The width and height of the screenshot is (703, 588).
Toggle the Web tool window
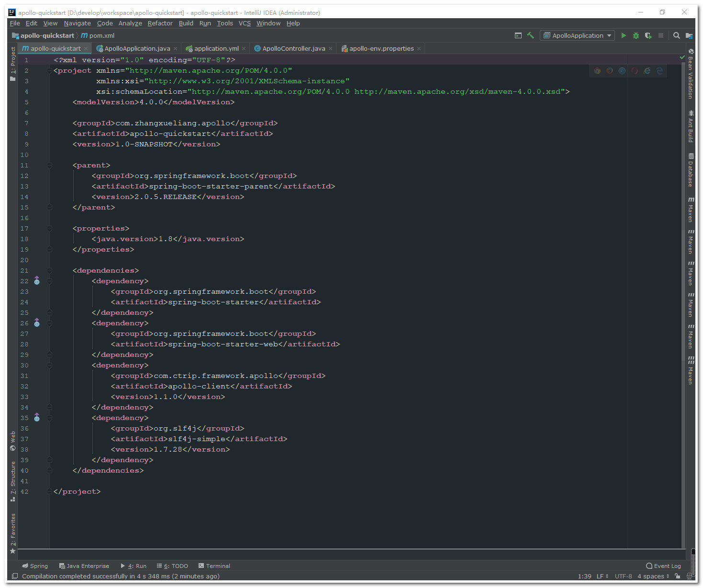pyautogui.click(x=13, y=441)
